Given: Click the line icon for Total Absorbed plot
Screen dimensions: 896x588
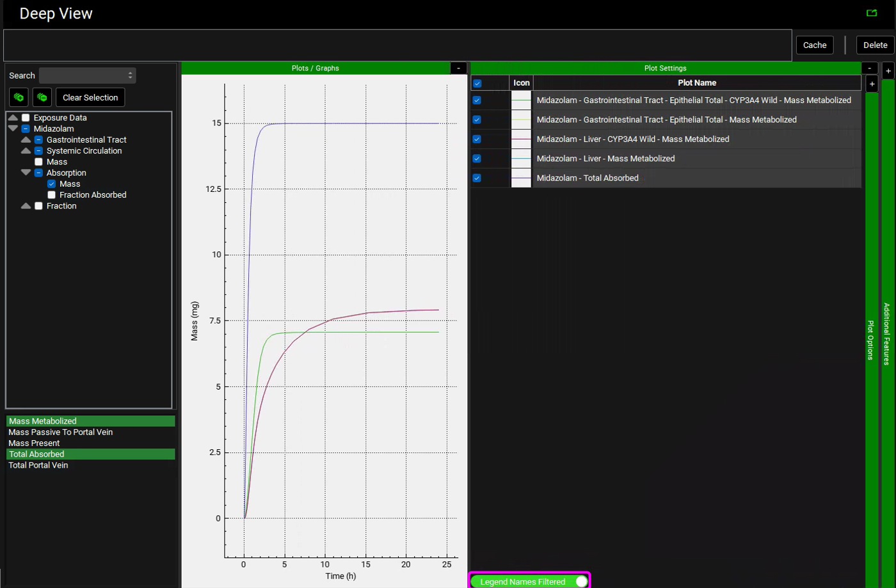Looking at the screenshot, I should [521, 178].
